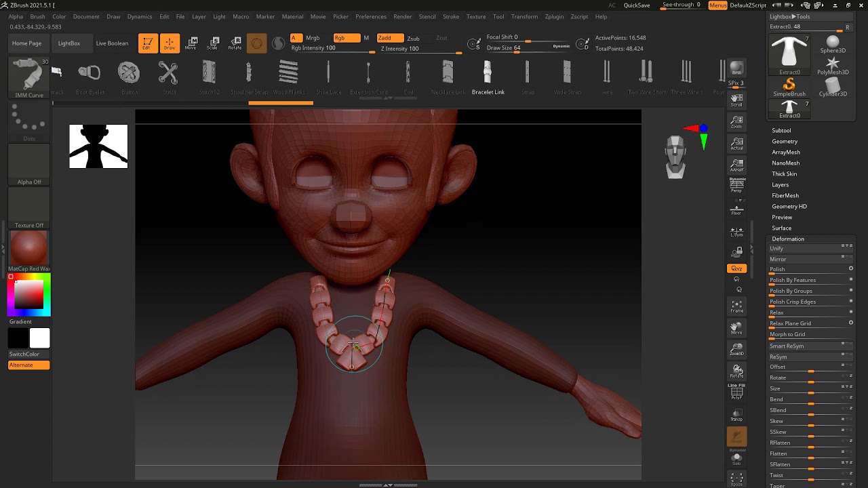Click the BPR render button
The height and width of the screenshot is (488, 868).
click(736, 68)
